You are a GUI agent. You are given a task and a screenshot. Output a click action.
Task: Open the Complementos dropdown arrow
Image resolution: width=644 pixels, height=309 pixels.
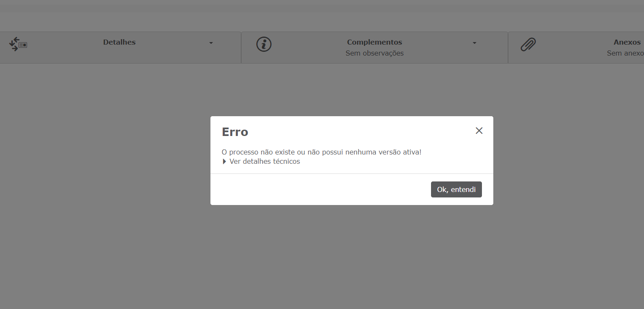coord(474,43)
